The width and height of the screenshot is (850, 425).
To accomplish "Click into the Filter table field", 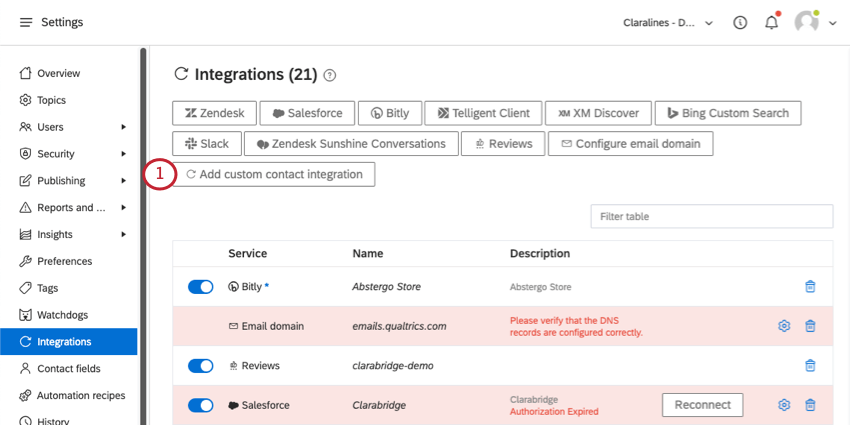I will [711, 216].
